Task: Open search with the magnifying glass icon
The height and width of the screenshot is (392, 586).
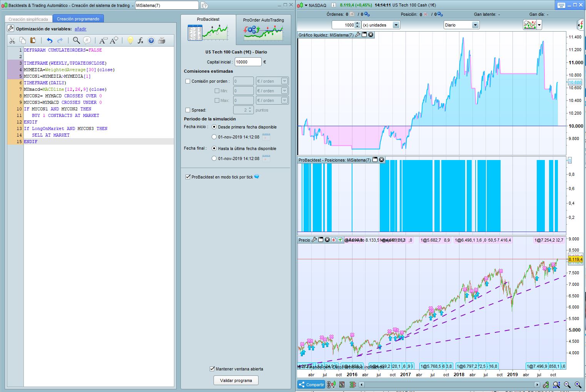Action: click(x=76, y=40)
